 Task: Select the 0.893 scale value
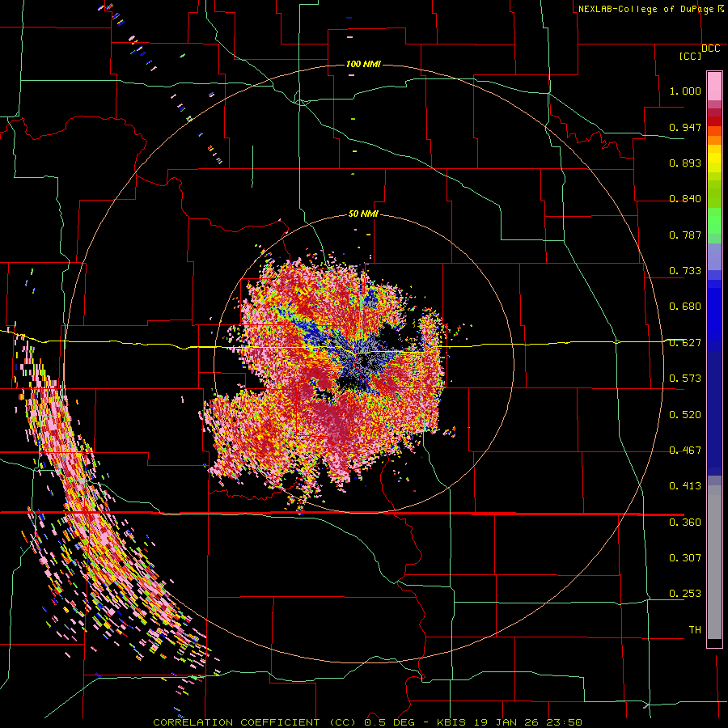(x=685, y=163)
